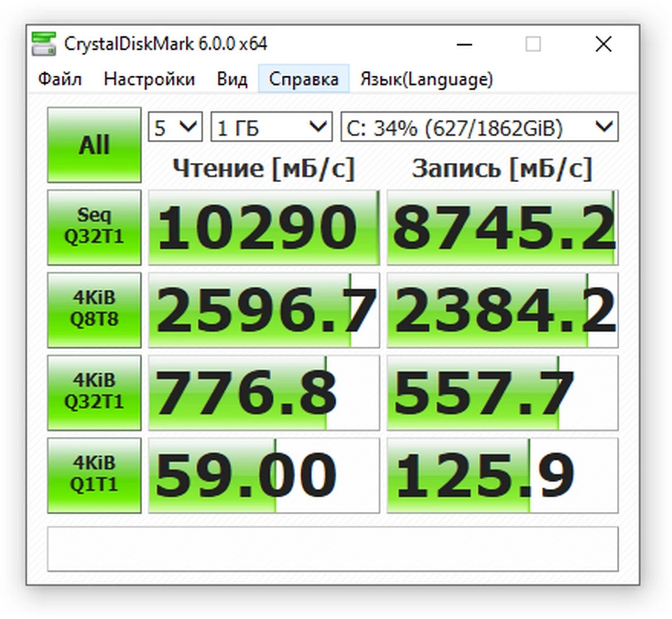This screenshot has width=672, height=619.
Task: Click the 4KiB Q1T1 read result 59.00
Action: point(264,475)
